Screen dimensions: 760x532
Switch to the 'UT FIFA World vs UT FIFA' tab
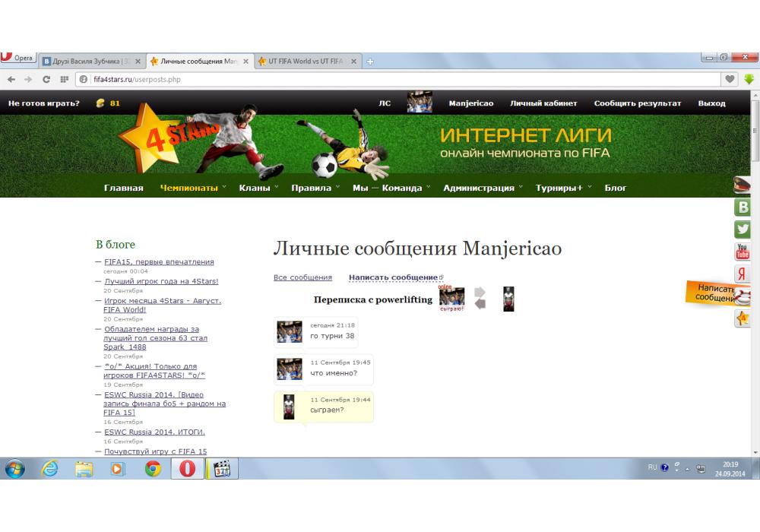tap(306, 61)
